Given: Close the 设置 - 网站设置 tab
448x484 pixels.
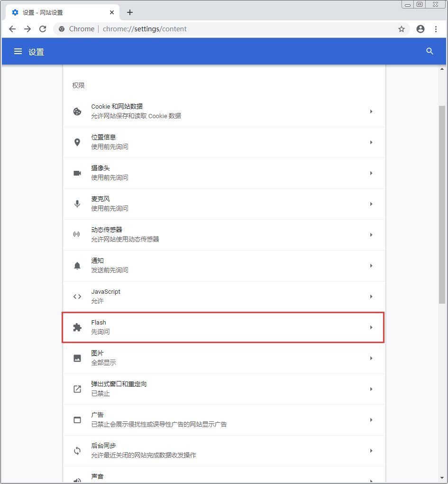Looking at the screenshot, I should click(x=111, y=12).
